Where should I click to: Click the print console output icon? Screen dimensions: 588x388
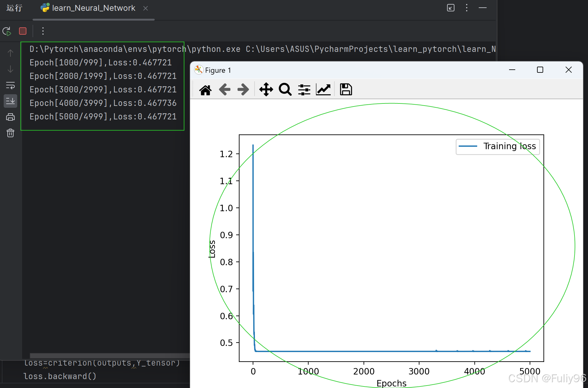coord(10,117)
